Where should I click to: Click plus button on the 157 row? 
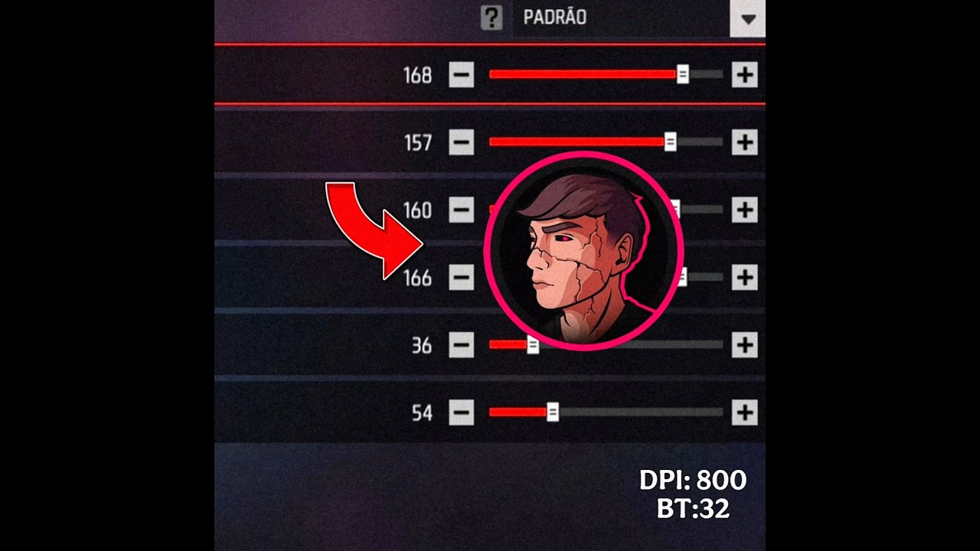click(744, 142)
